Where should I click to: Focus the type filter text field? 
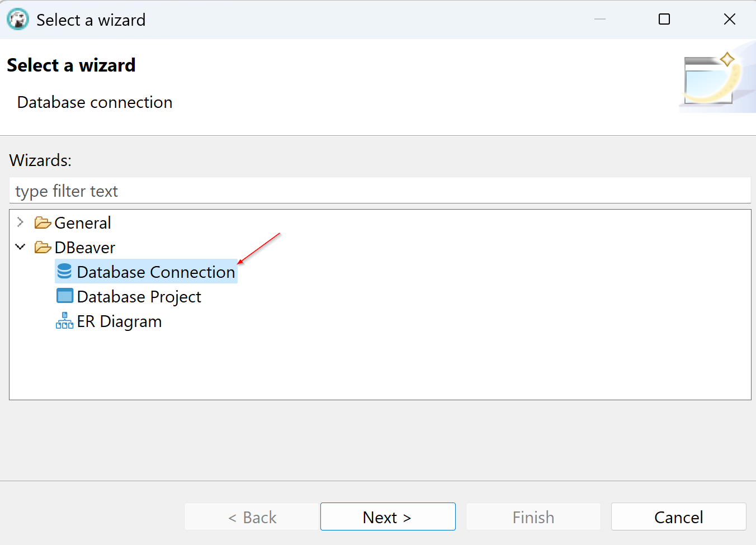380,191
